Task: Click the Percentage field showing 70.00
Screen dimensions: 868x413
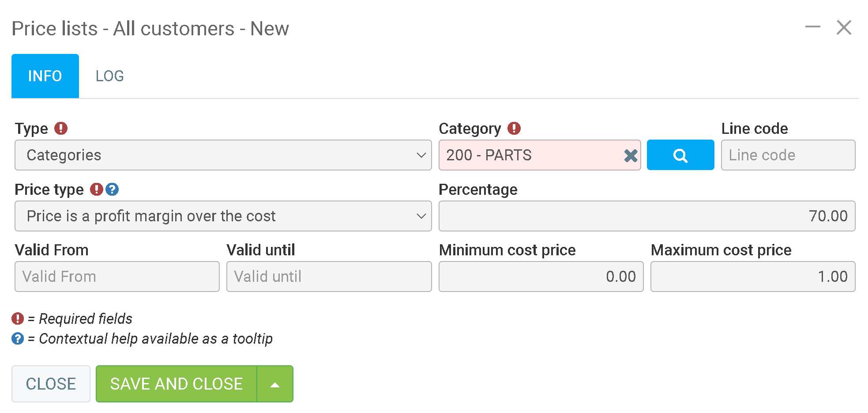Action: coord(646,216)
